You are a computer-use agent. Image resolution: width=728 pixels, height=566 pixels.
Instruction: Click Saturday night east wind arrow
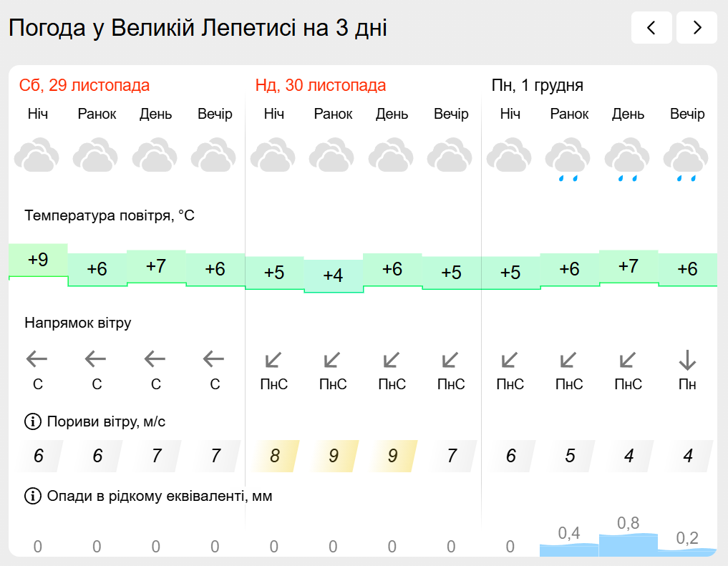(37, 359)
